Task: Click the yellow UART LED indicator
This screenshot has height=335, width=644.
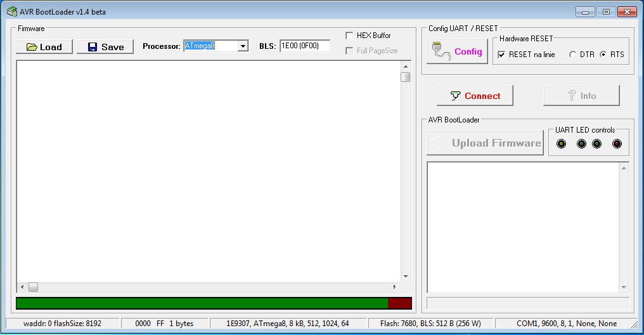Action: coord(561,144)
